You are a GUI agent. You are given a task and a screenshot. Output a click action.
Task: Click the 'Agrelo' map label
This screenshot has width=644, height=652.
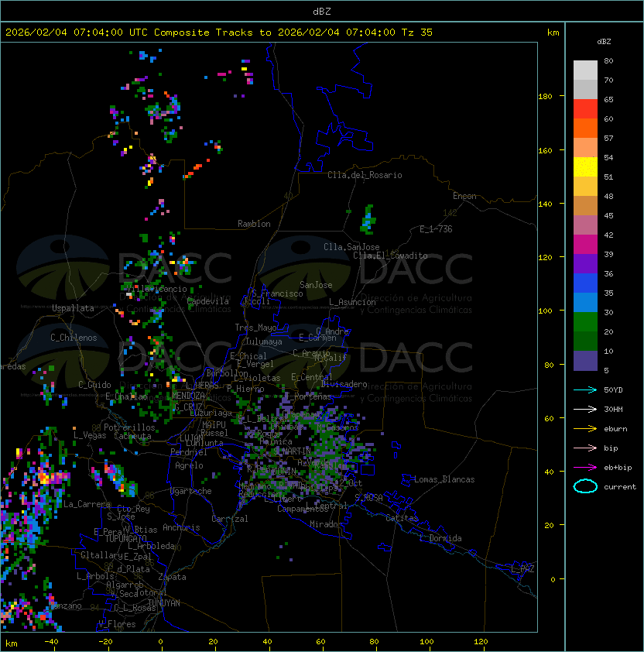(x=189, y=465)
